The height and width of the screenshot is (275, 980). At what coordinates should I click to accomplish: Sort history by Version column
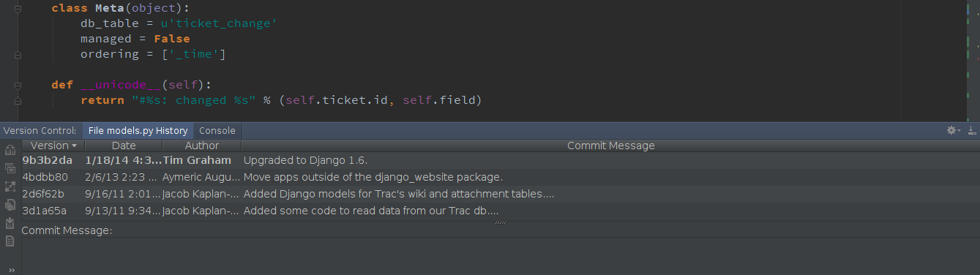point(53,146)
